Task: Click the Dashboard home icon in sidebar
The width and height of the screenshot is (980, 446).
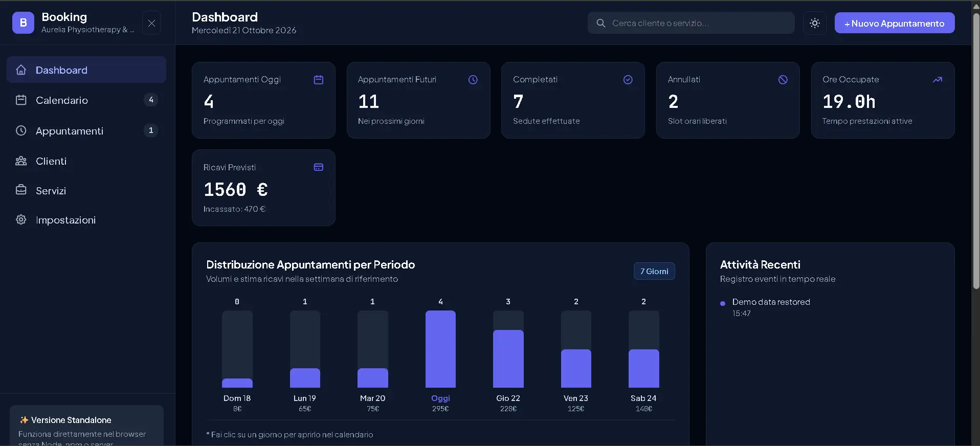Action: click(21, 70)
